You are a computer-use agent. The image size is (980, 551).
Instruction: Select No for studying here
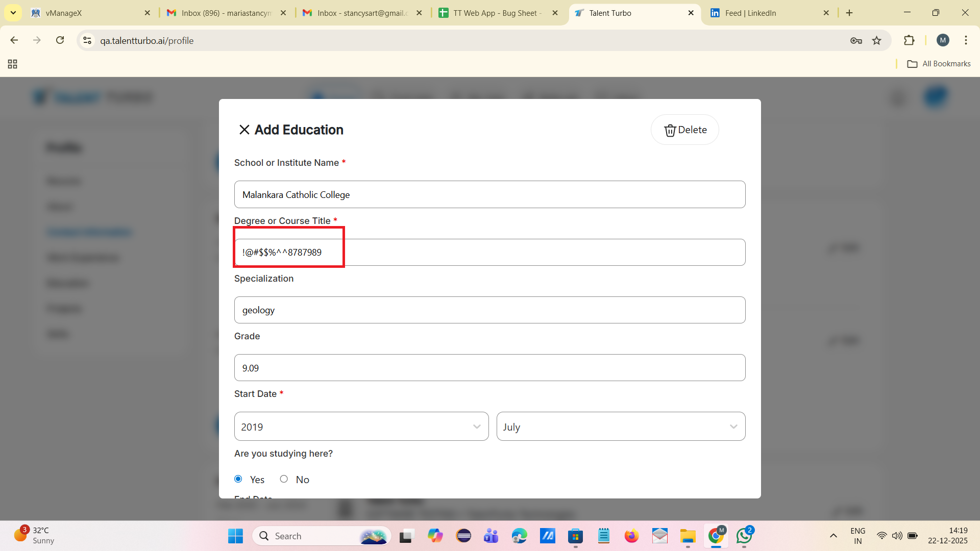pos(284,479)
